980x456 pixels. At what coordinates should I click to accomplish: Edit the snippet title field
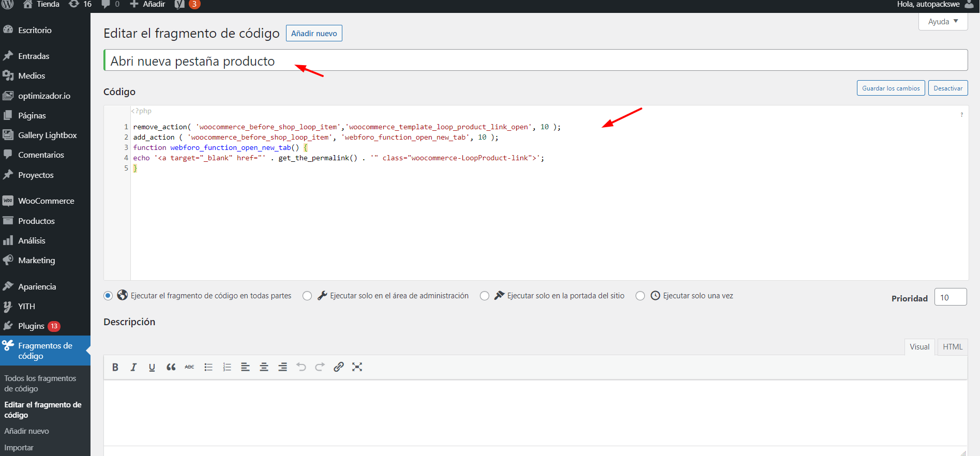coord(536,60)
